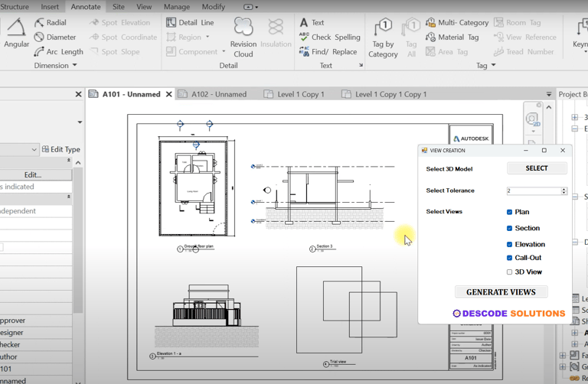
Task: Activate the Detail Line tool
Action: click(190, 22)
